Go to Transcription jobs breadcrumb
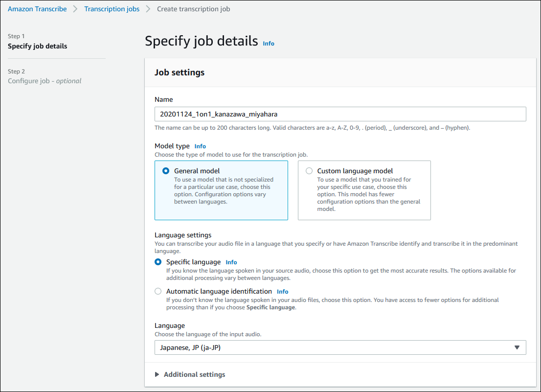Viewport: 541px width, 392px height. [112, 9]
